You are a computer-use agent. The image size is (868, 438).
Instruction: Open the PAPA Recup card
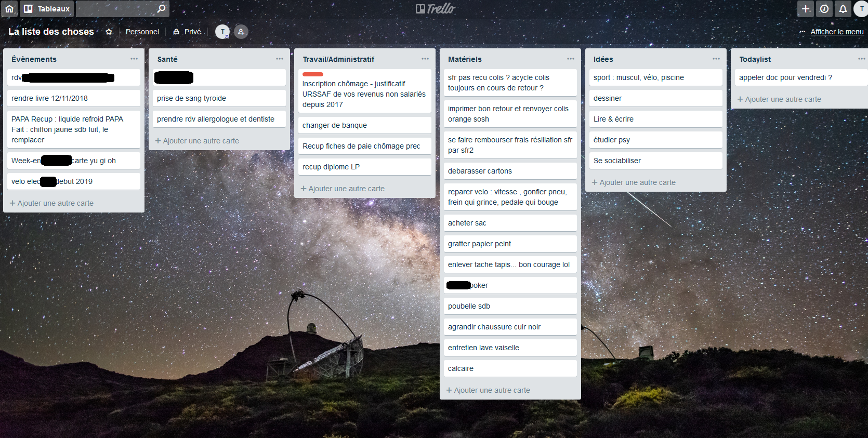(x=74, y=129)
